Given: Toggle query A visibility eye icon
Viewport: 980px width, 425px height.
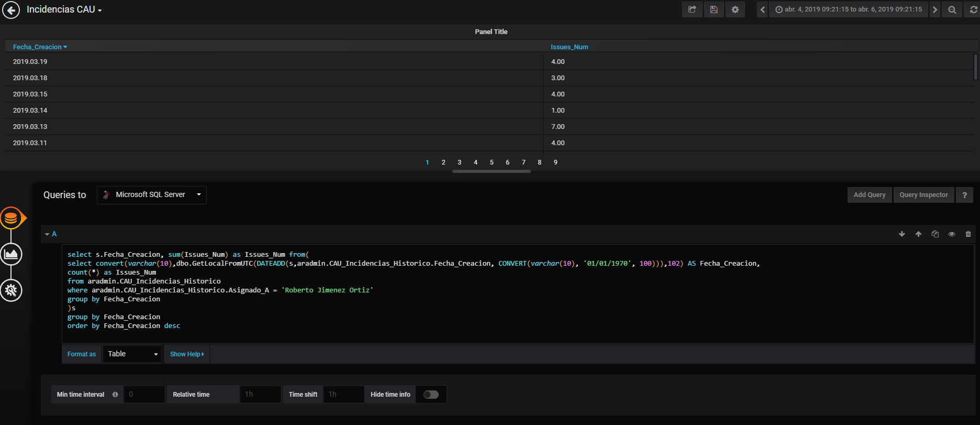Looking at the screenshot, I should pyautogui.click(x=952, y=234).
